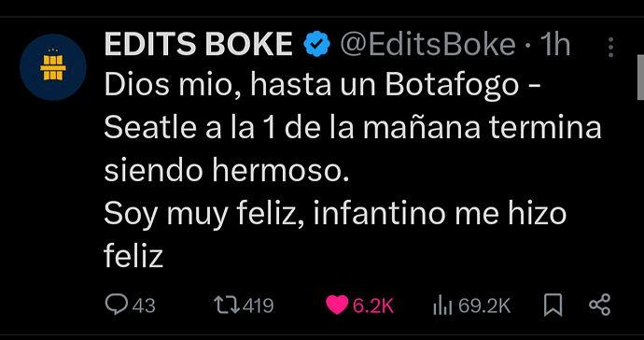Click the @EditsBoke handle
This screenshot has width=644, height=340.
(427, 44)
